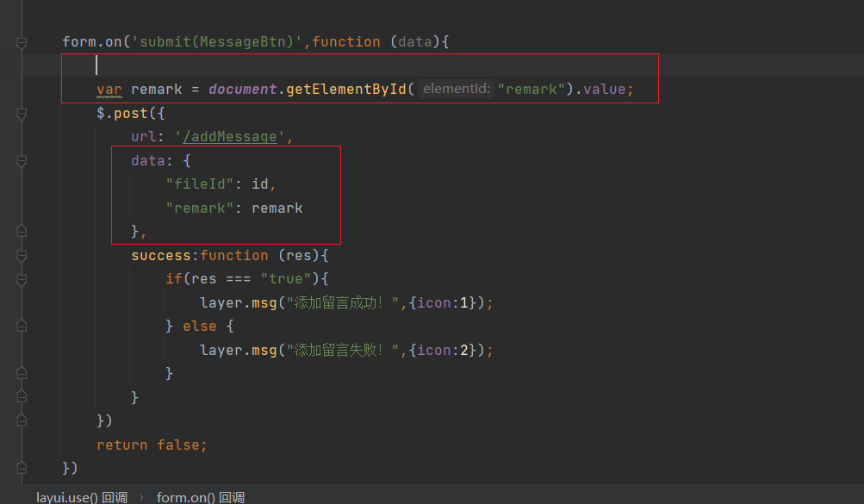Click the else keyword

click(200, 326)
